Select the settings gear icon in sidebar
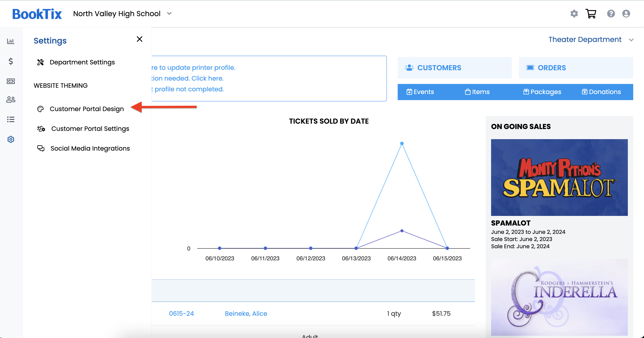Viewport: 644px width, 338px height. pos(11,139)
